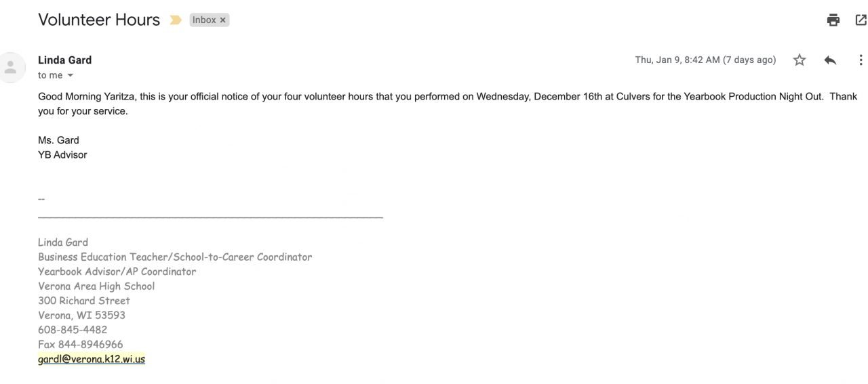Click the Inbox label tag
The width and height of the screenshot is (868, 384).
(204, 20)
